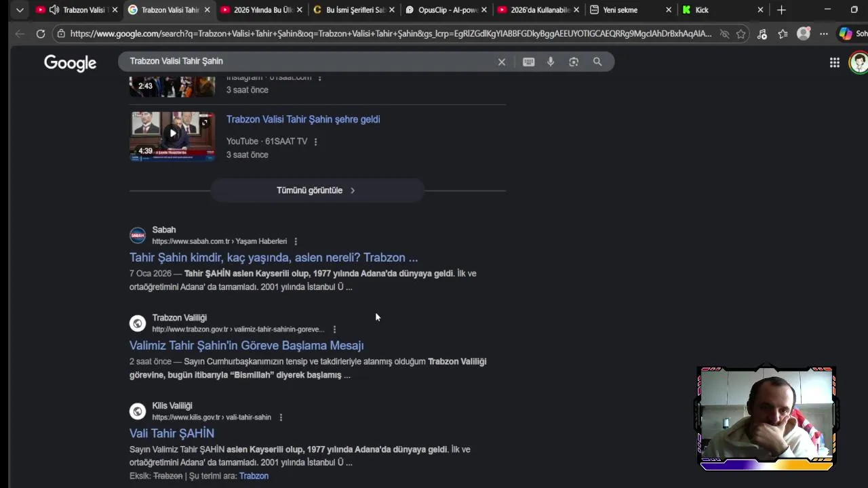Screen dimensions: 868x488
Task: Reload the current page
Action: coord(41,34)
